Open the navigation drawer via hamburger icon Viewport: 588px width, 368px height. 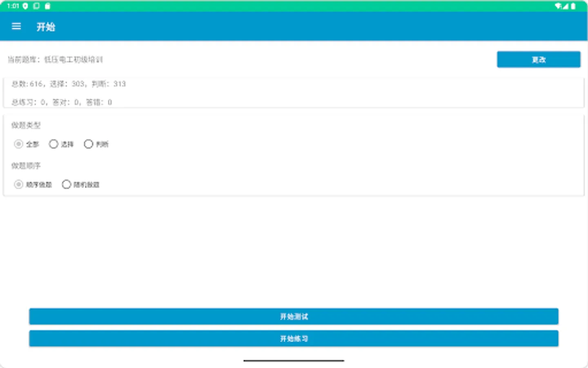(16, 26)
